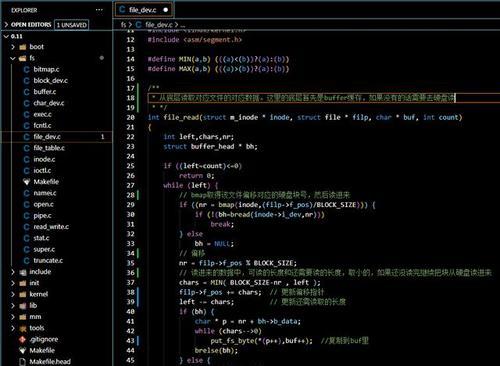Open the Explorer more actions ellipsis

(99, 10)
